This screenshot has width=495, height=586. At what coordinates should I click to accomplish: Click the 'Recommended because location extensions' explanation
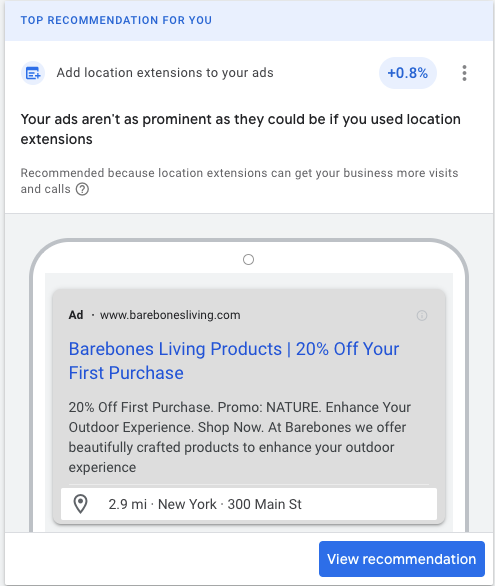pyautogui.click(x=239, y=181)
